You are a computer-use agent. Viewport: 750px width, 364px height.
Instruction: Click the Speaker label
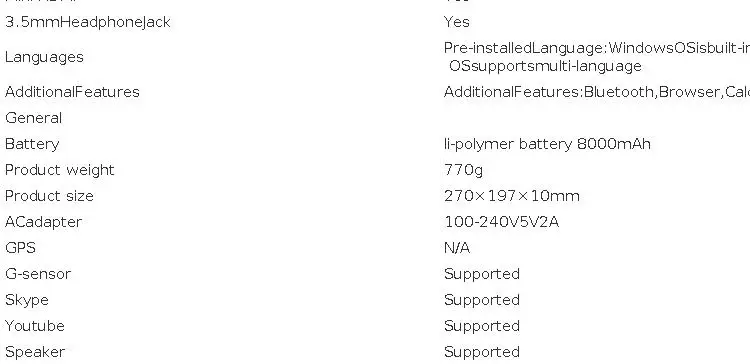(x=35, y=353)
